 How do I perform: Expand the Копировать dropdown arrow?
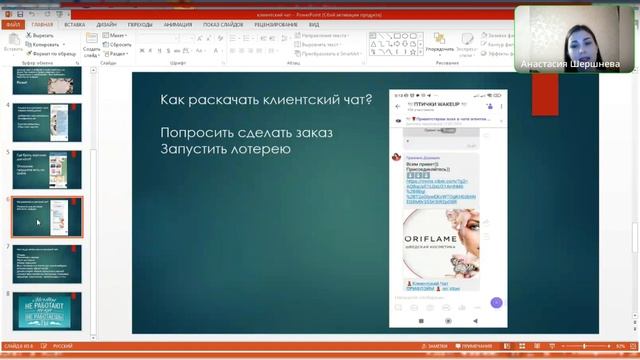coord(64,44)
